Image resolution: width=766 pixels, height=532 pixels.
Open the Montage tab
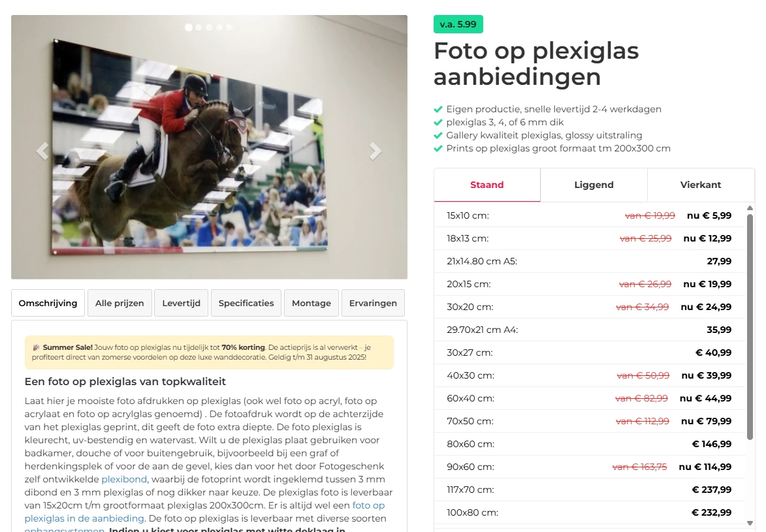(x=311, y=303)
